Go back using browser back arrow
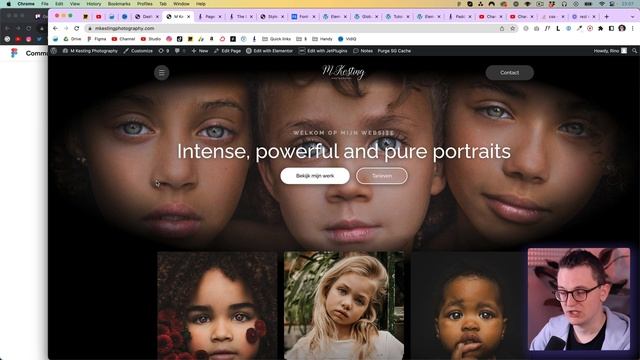 click(x=55, y=29)
